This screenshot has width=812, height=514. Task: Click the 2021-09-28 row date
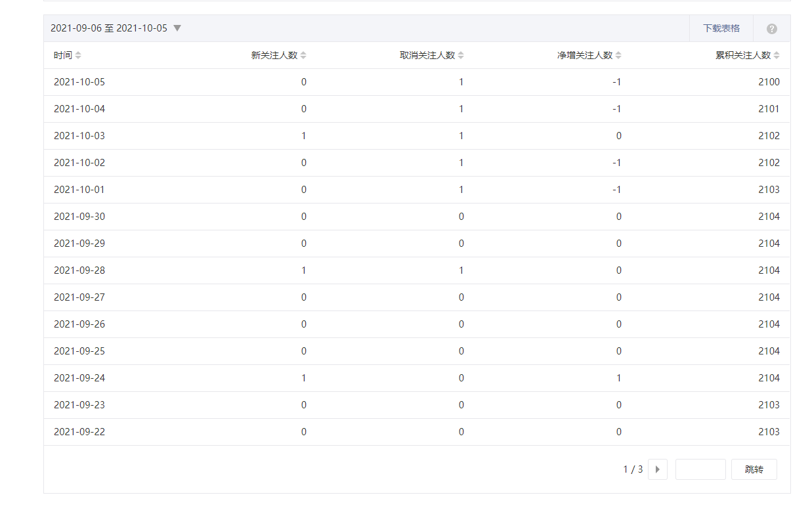coord(79,270)
